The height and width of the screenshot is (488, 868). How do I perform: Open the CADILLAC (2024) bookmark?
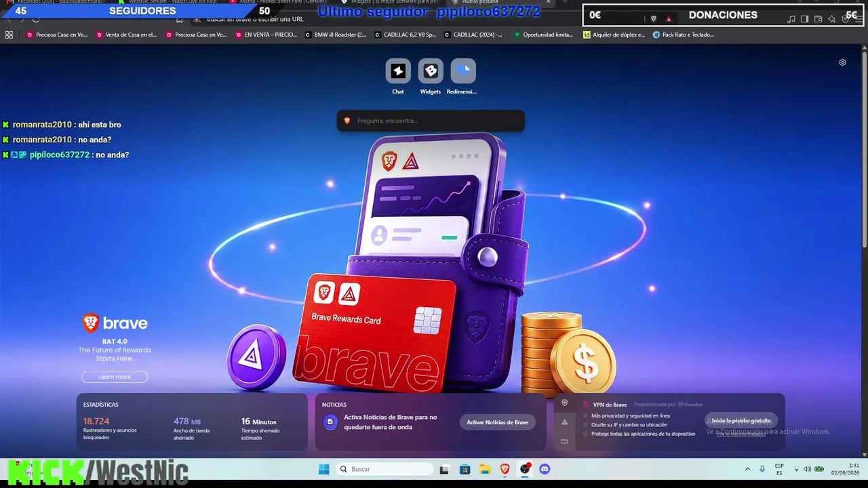point(473,35)
